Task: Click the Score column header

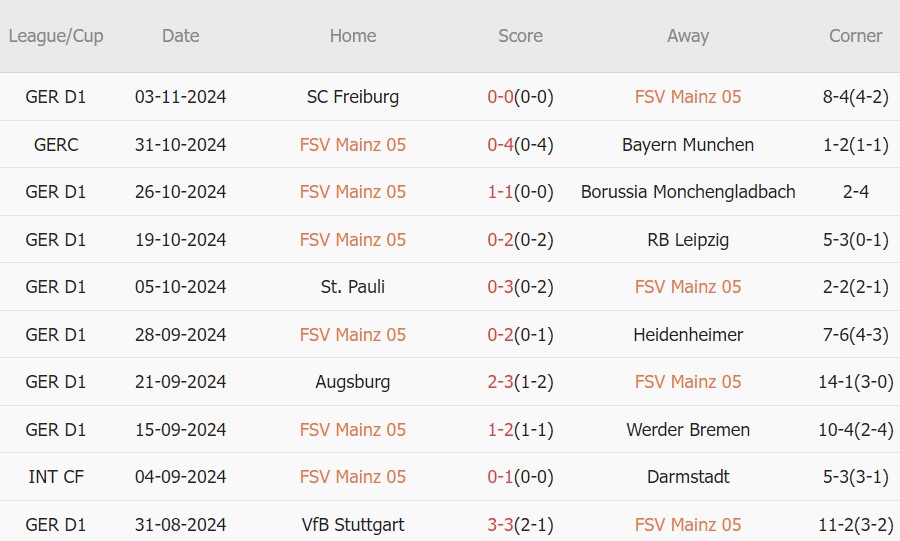Action: [520, 36]
